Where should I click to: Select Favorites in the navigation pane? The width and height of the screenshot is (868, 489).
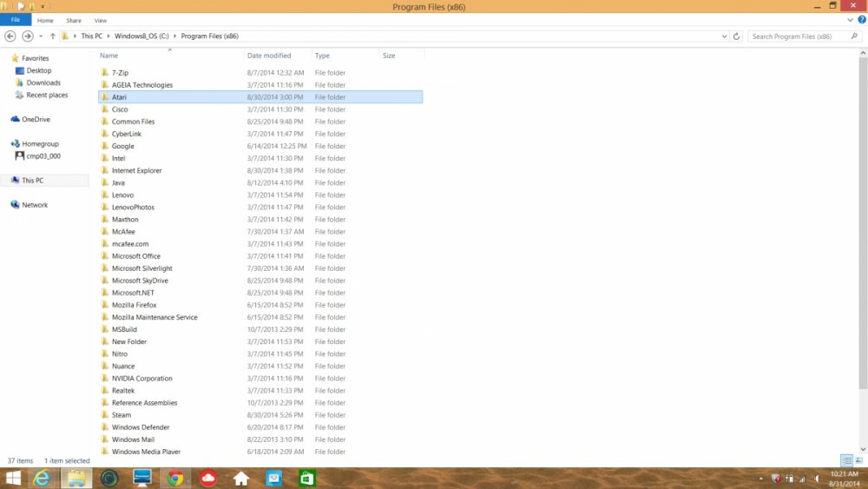click(36, 58)
